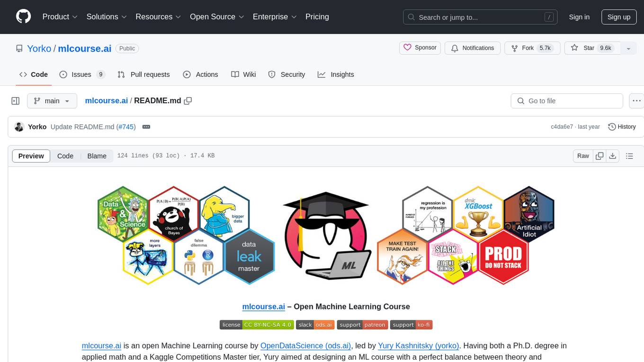Sponsor this repository with heart button

pyautogui.click(x=420, y=48)
